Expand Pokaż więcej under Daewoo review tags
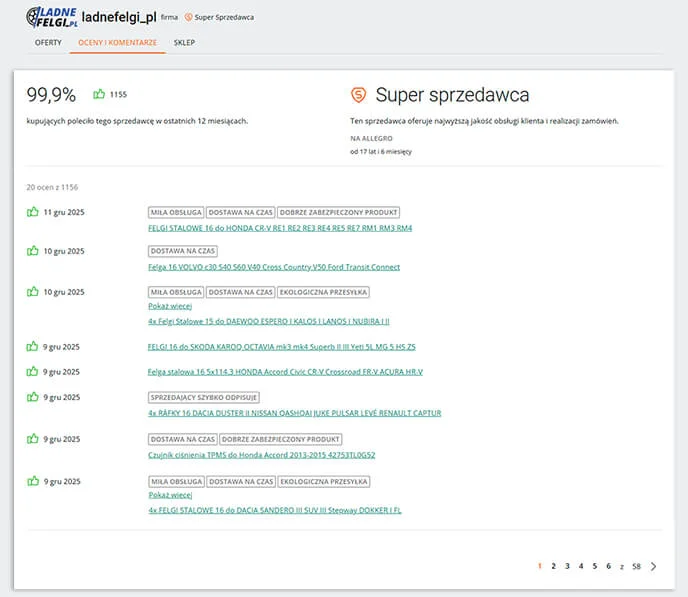The height and width of the screenshot is (597, 688). tap(170, 306)
